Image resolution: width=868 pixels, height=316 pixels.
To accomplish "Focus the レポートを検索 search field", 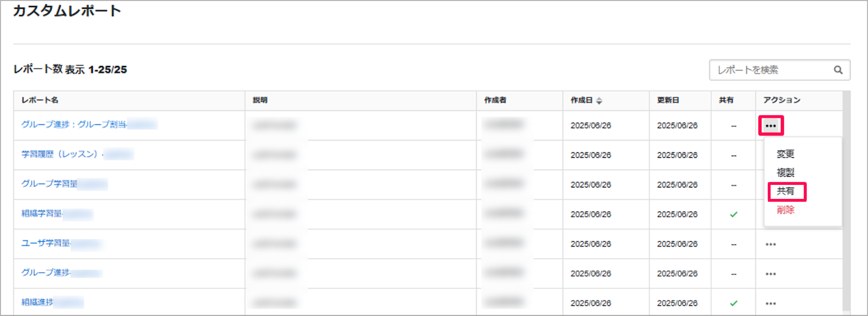I will (x=780, y=70).
